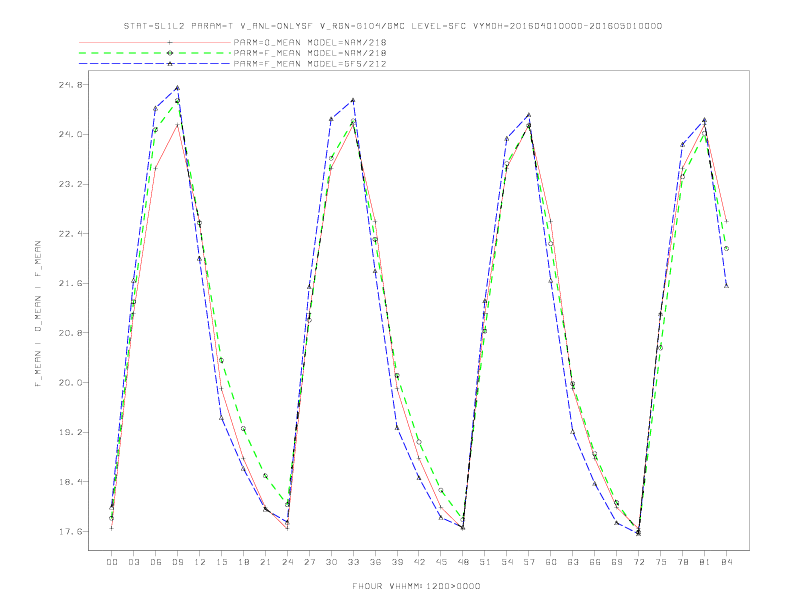
Task: Click red O_MEAN plus marker at hour 84
Action: tap(726, 221)
